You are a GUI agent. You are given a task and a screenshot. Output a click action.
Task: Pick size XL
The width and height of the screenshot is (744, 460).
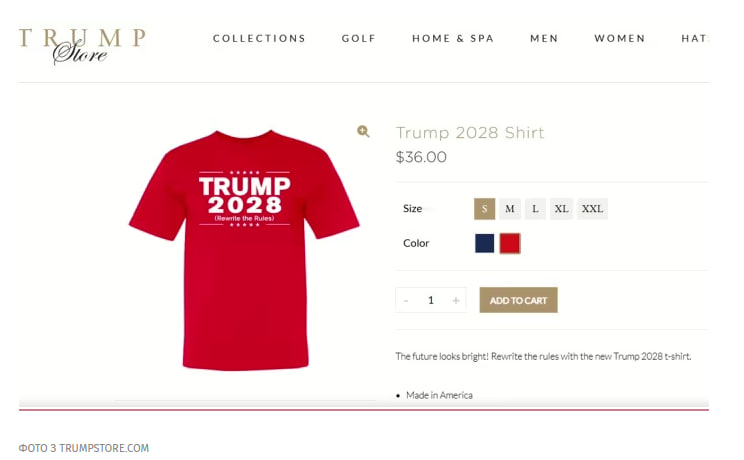tap(561, 209)
